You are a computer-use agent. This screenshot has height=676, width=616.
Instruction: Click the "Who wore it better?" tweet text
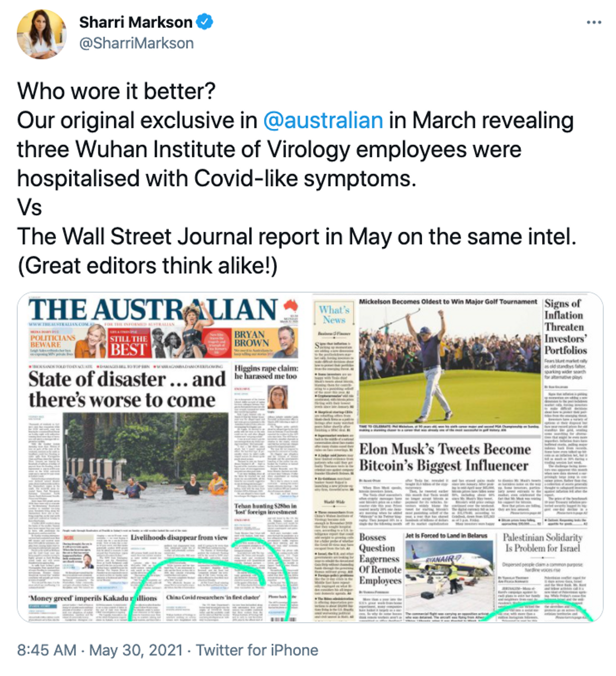pos(117,91)
